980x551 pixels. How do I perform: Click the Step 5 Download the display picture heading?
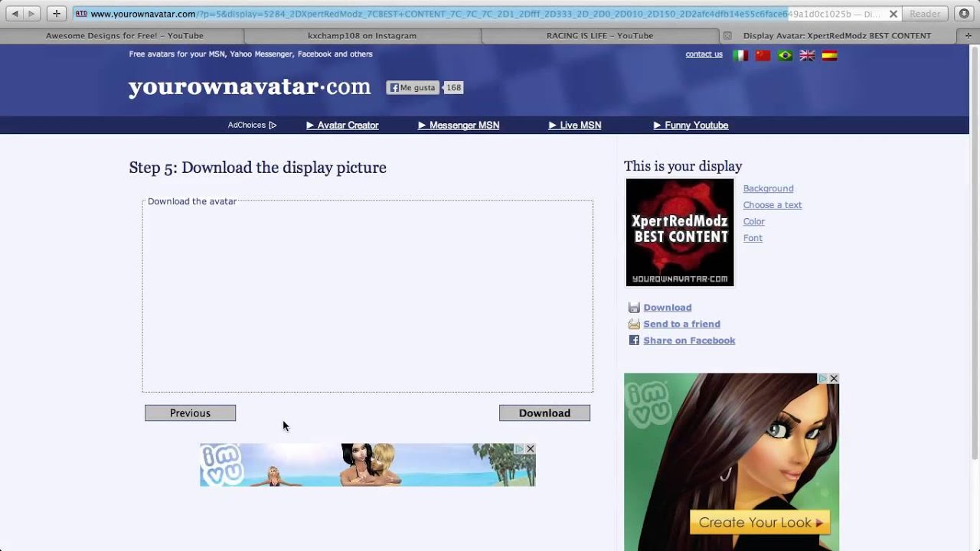[x=257, y=168]
